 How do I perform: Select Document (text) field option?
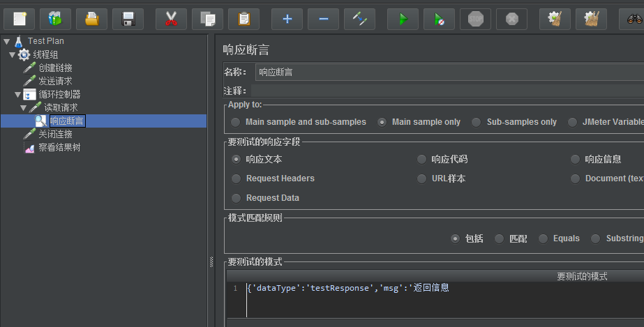[x=576, y=178]
